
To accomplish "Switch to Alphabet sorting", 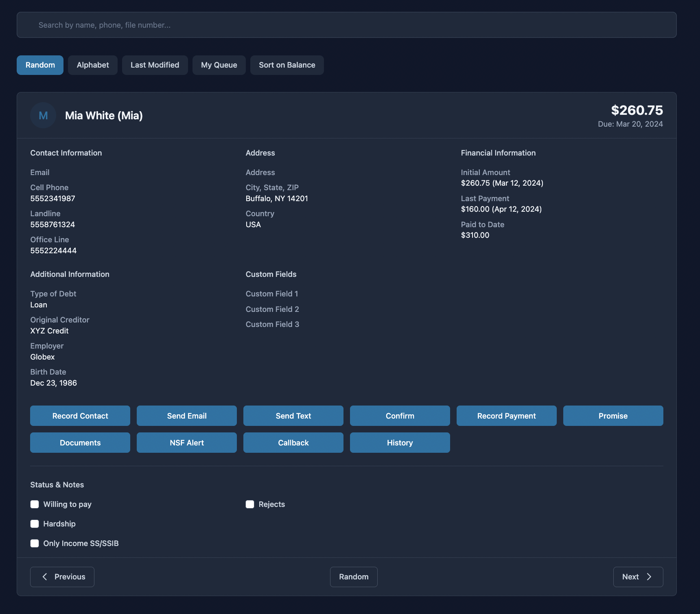I will 92,65.
